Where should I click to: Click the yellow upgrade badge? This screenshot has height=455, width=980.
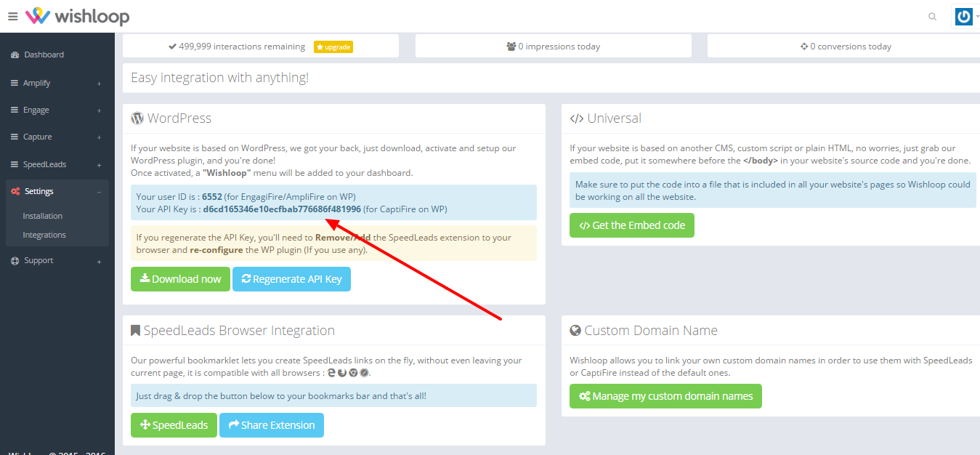tap(333, 47)
